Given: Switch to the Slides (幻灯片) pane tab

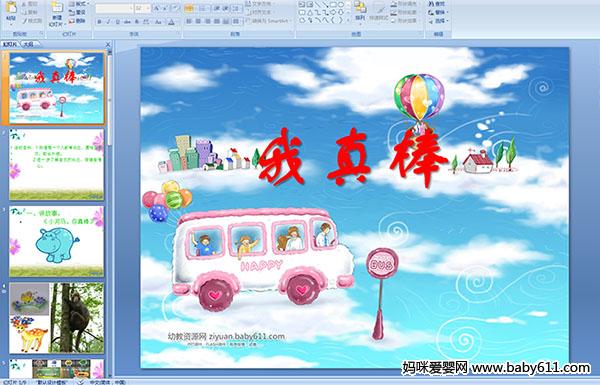Looking at the screenshot, I should point(10,44).
